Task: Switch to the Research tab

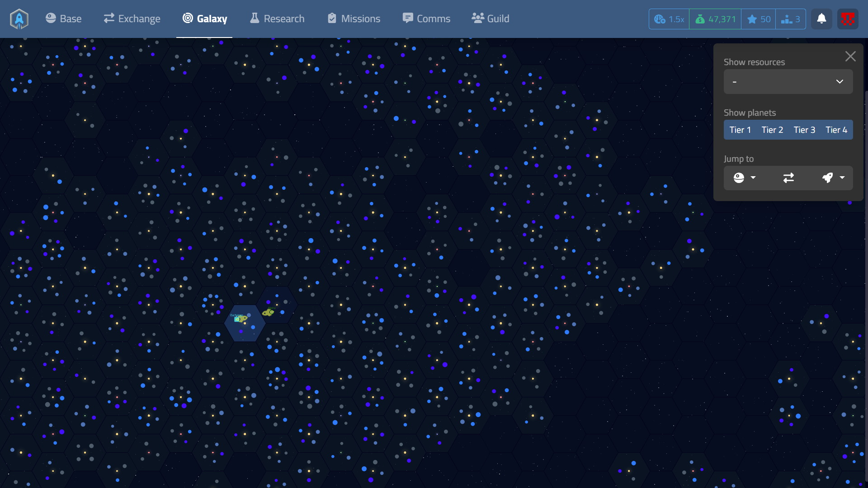Action: pos(277,19)
